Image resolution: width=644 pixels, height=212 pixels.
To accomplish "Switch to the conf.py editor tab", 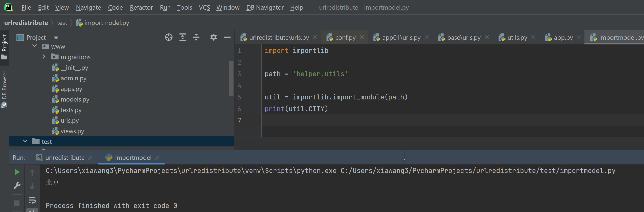I will [345, 38].
